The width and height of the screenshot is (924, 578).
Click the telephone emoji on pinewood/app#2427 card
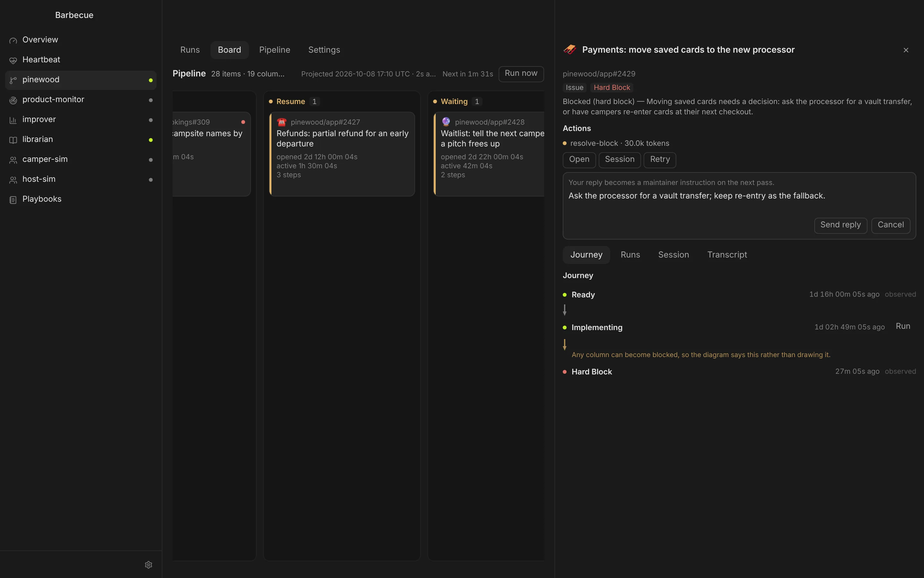[282, 122]
